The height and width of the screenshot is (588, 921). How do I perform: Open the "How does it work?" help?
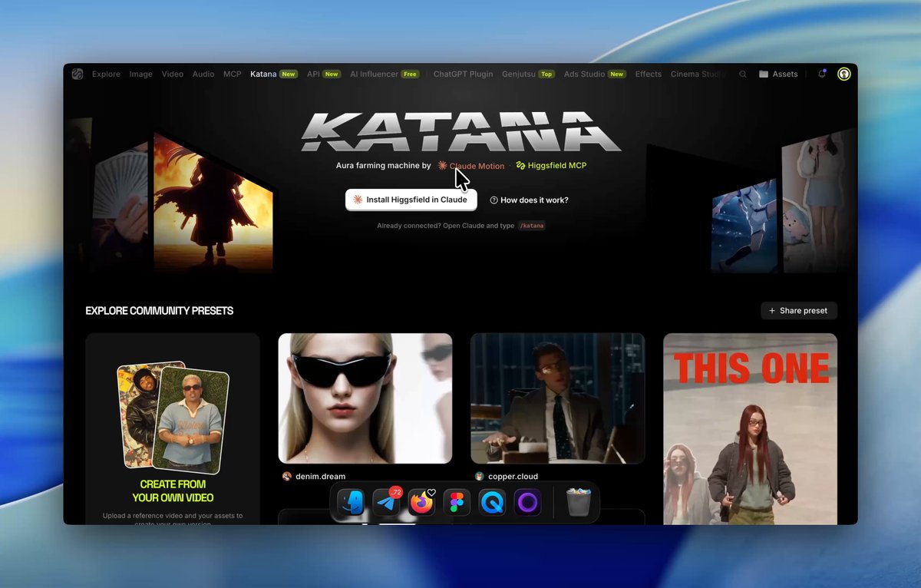(x=529, y=200)
